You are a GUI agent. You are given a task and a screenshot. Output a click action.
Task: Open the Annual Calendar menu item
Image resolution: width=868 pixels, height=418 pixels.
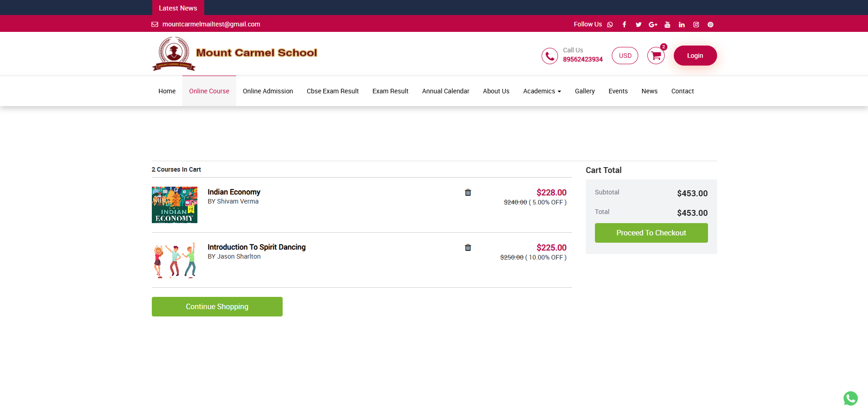pyautogui.click(x=445, y=91)
